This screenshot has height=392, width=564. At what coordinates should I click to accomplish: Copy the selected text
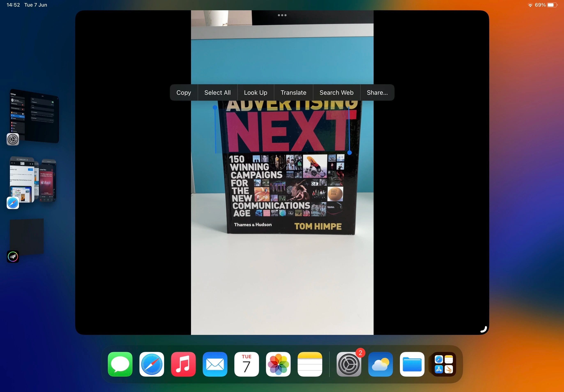[183, 92]
